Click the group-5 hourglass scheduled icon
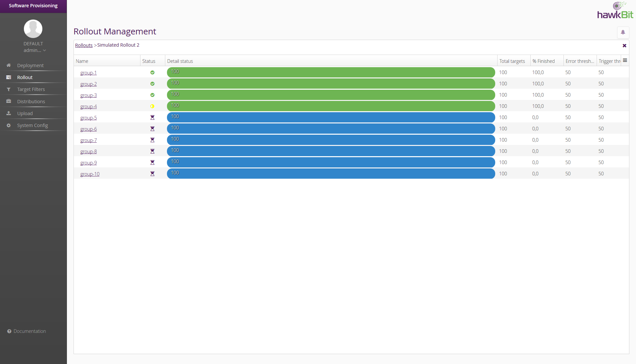Viewport: 636px width, 364px height. (x=152, y=117)
